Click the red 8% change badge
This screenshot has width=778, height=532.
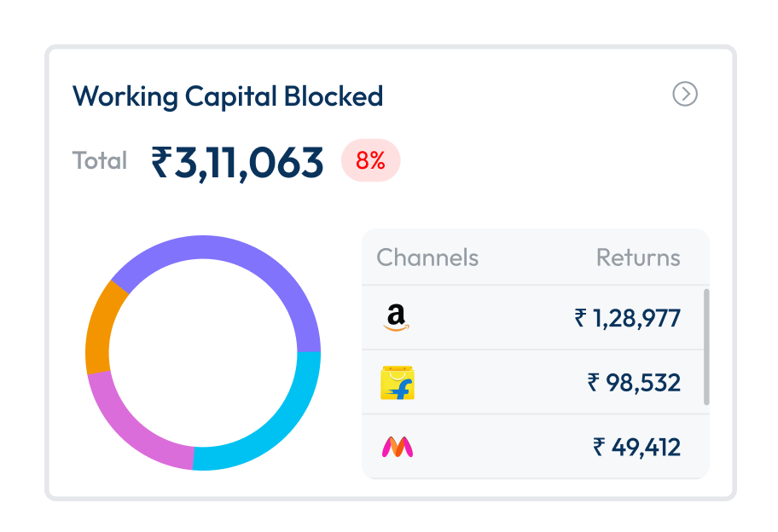[x=370, y=160]
